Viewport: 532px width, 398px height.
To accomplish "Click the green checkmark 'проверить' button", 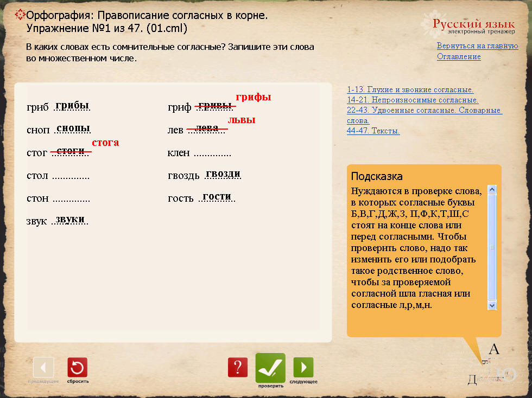I will click(x=270, y=368).
